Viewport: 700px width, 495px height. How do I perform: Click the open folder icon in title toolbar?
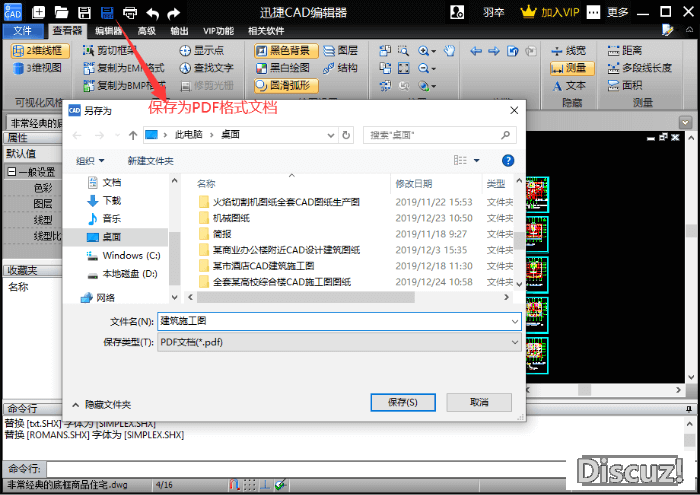(x=61, y=13)
